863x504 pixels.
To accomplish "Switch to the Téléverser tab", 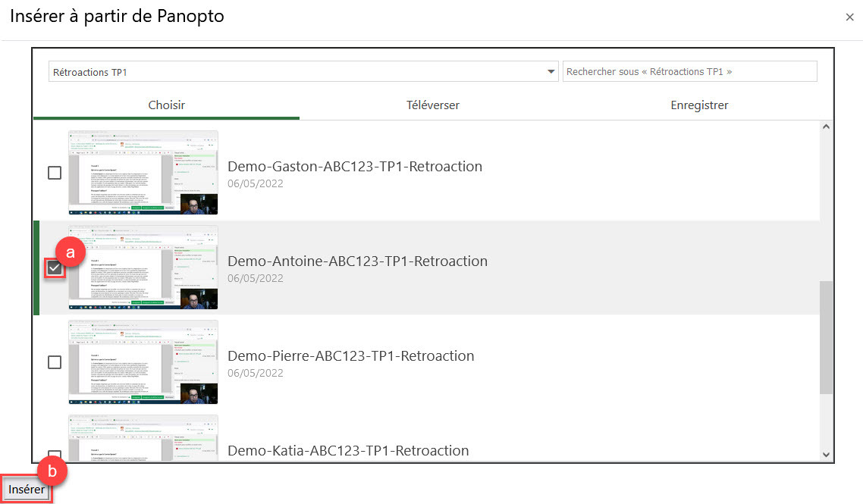I will pos(432,105).
